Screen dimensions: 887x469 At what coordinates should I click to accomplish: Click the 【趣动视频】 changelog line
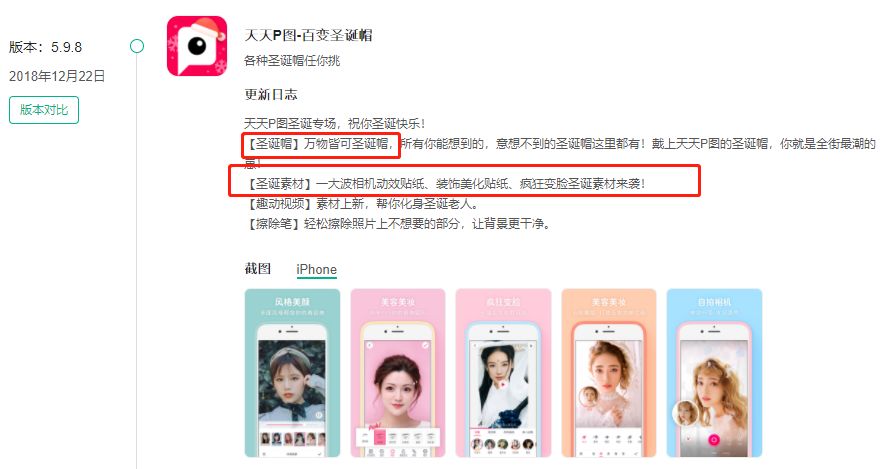tap(361, 204)
